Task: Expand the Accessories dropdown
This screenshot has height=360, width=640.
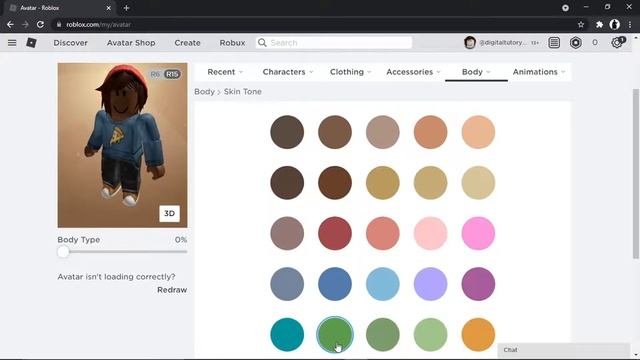Action: [x=413, y=72]
